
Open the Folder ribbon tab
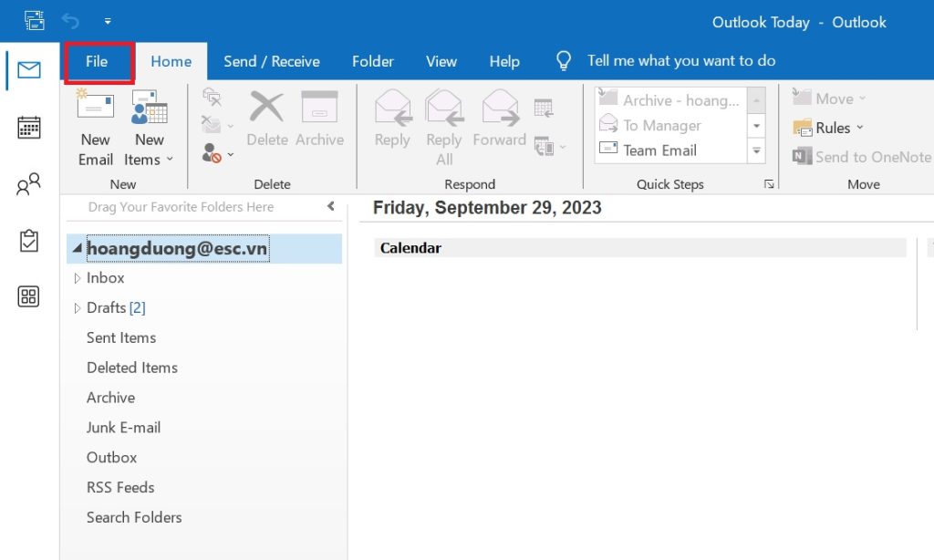click(x=373, y=61)
